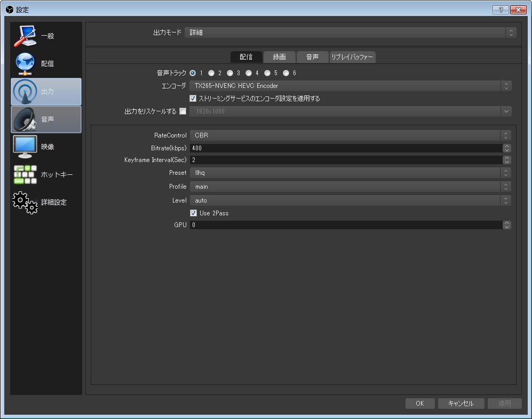Adjust the Keyframe Interval spinner arrows
The width and height of the screenshot is (532, 419).
(507, 160)
